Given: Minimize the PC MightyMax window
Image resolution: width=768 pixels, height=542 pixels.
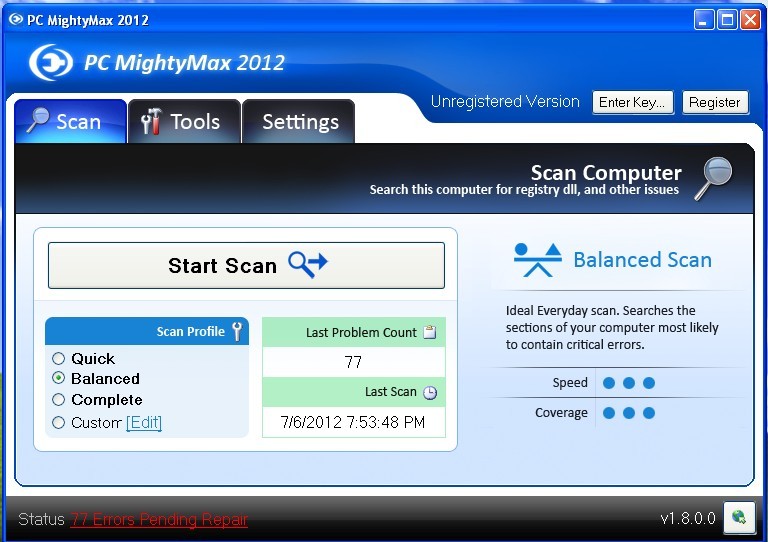Looking at the screenshot, I should pos(704,20).
